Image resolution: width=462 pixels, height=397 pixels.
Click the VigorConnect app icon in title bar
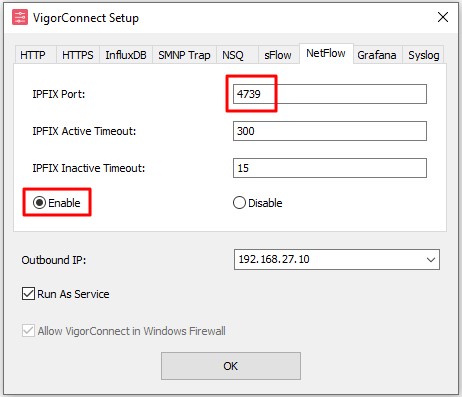[20, 17]
